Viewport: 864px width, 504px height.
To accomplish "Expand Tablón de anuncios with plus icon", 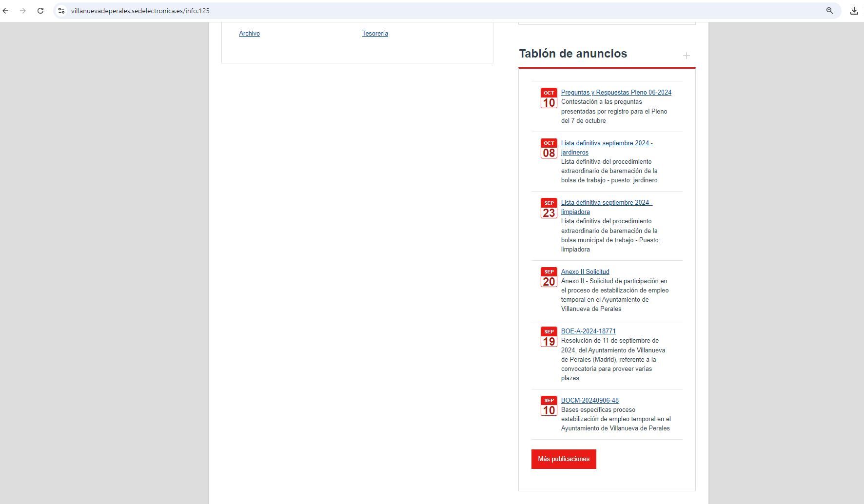I will [x=686, y=56].
